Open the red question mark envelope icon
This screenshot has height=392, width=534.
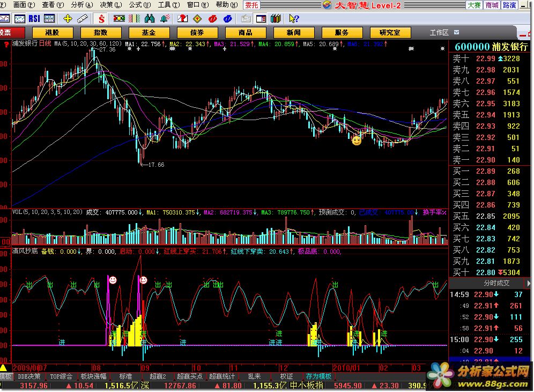[182, 19]
